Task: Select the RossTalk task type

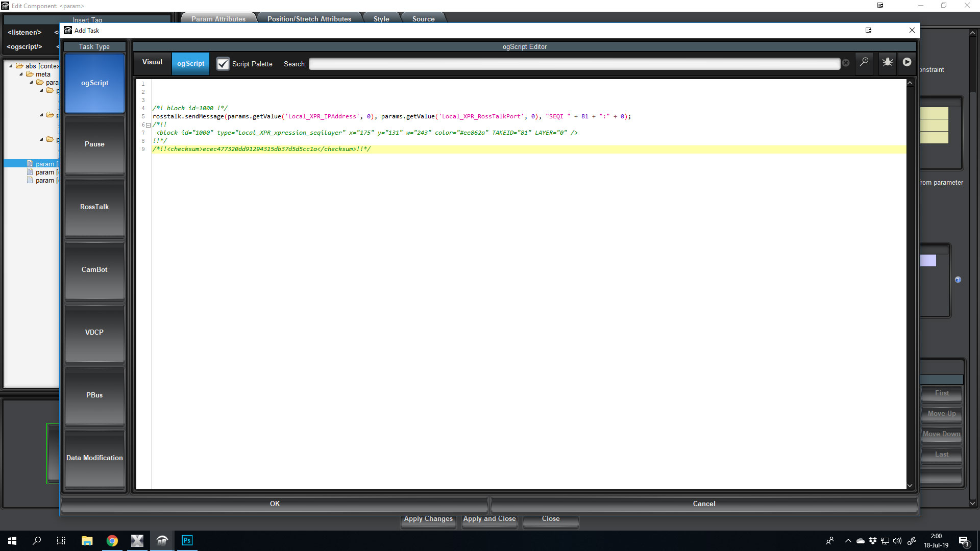Action: [94, 207]
